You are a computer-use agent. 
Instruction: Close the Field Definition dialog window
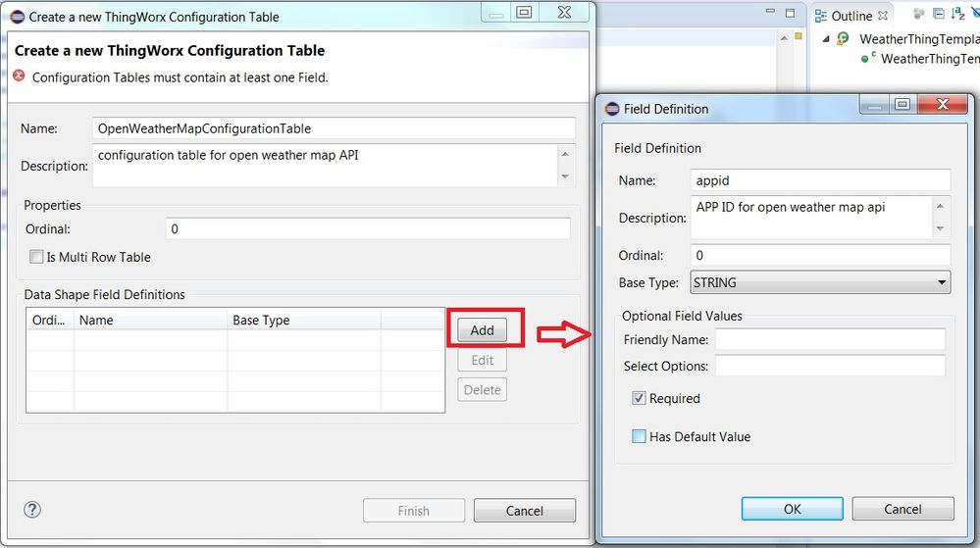click(x=943, y=104)
